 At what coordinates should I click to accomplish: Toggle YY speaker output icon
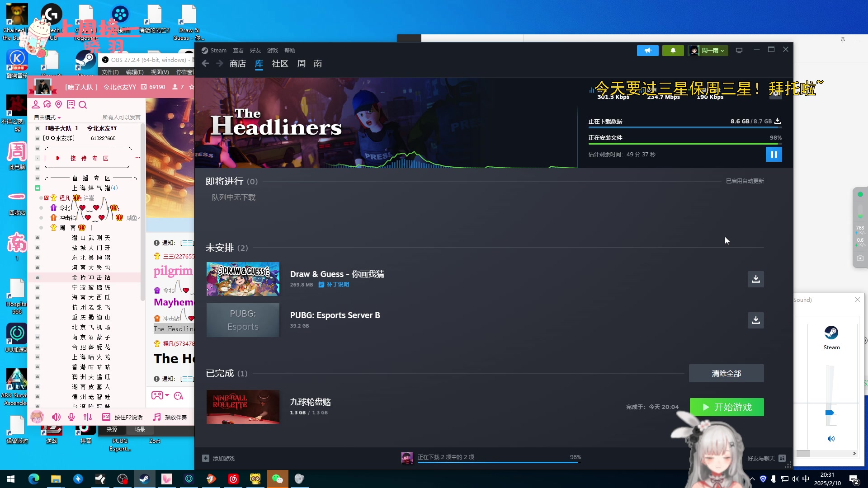[56, 417]
